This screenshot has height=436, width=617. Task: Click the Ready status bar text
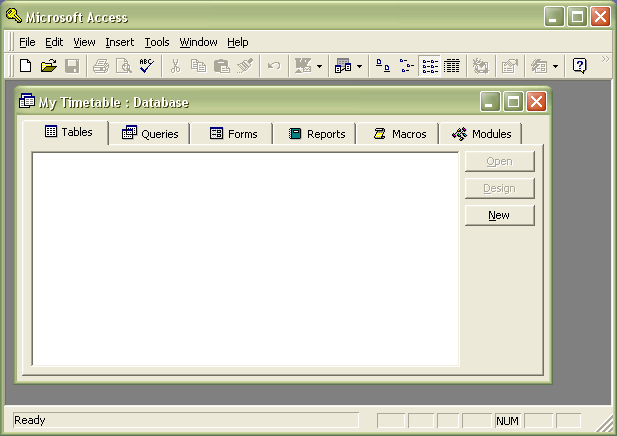(30, 420)
